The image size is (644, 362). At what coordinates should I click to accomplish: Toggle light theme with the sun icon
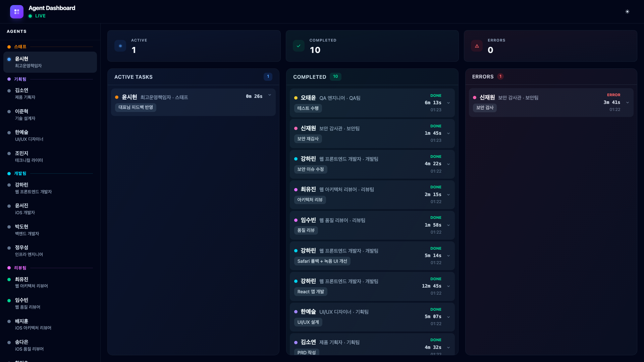pyautogui.click(x=627, y=11)
